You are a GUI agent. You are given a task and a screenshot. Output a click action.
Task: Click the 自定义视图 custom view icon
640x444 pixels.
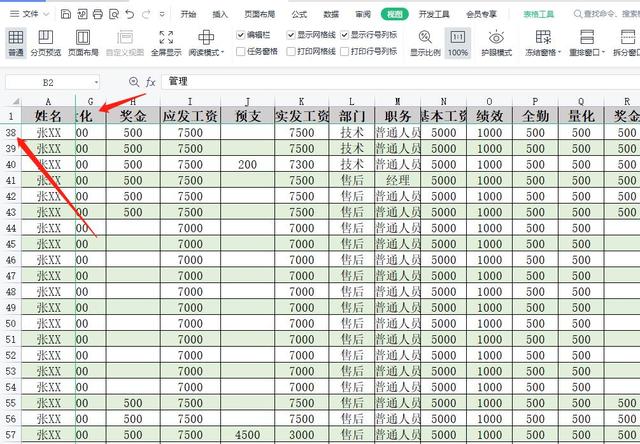[x=125, y=37]
